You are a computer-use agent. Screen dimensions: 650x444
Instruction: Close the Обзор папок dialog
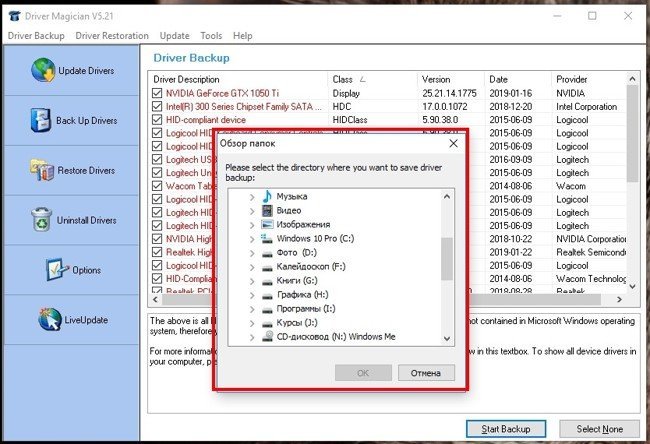(454, 143)
